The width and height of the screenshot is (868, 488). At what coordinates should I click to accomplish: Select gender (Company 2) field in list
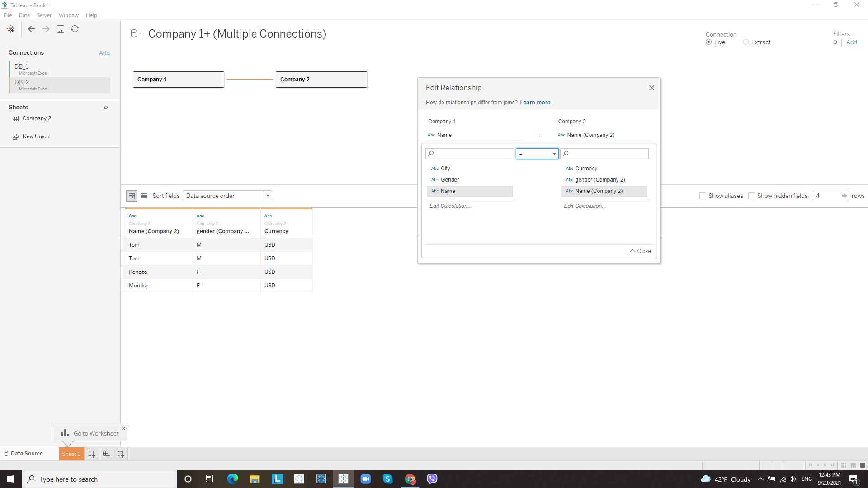(604, 180)
